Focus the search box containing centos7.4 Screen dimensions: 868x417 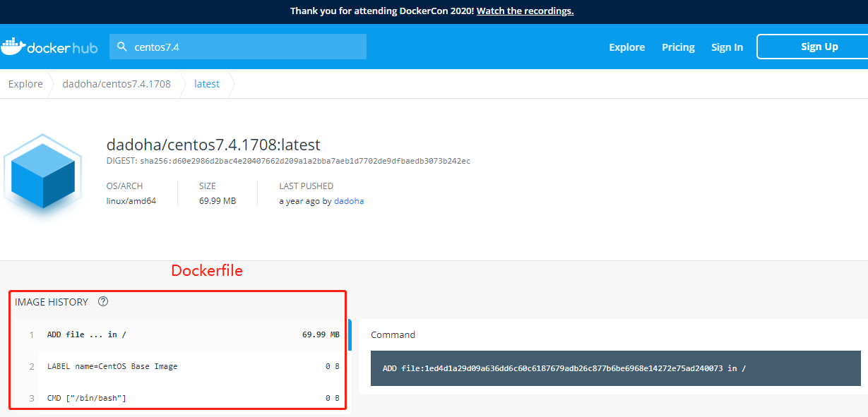click(x=238, y=47)
